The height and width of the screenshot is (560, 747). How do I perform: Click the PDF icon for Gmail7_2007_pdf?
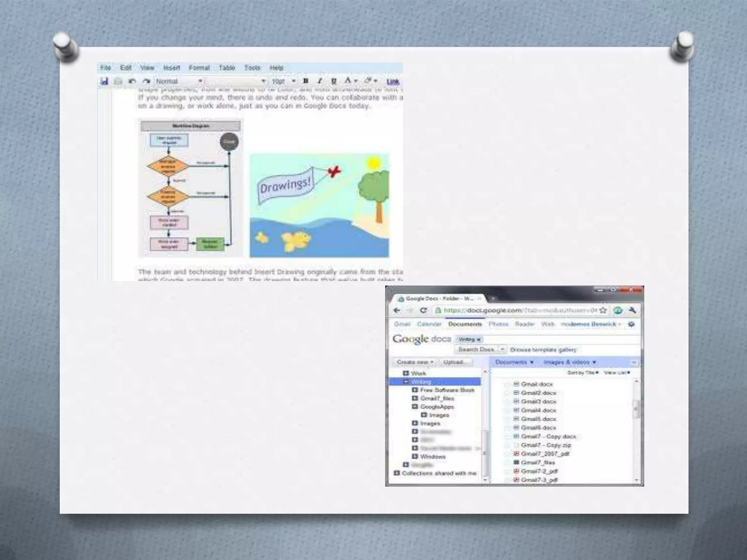point(516,454)
